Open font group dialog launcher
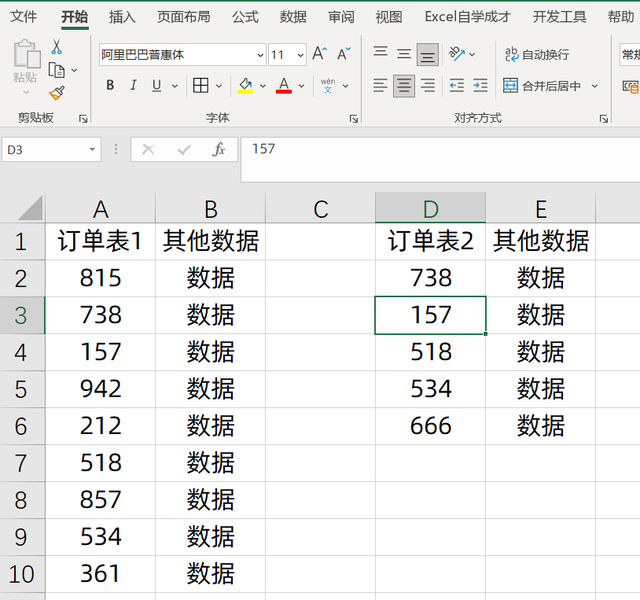Image resolution: width=640 pixels, height=600 pixels. (354, 119)
